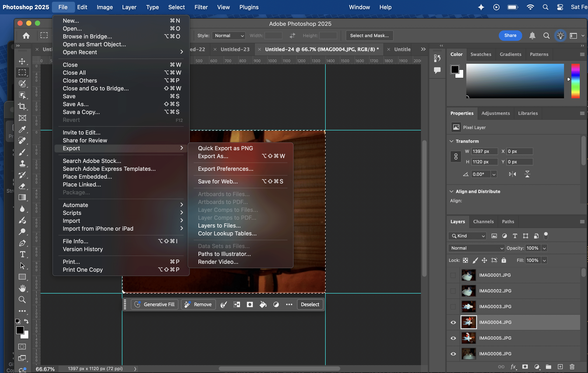The width and height of the screenshot is (588, 373).
Task: Click the vertical hue spectrum slider
Action: (575, 81)
